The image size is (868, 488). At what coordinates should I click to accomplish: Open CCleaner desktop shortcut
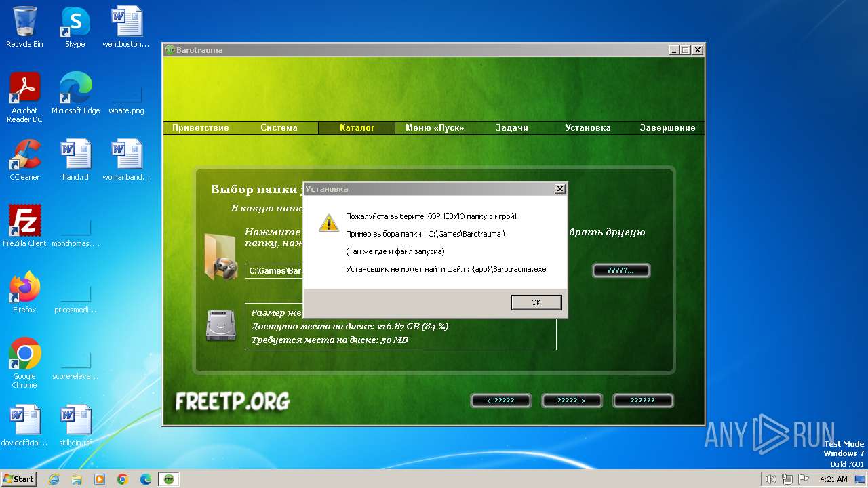(x=24, y=160)
